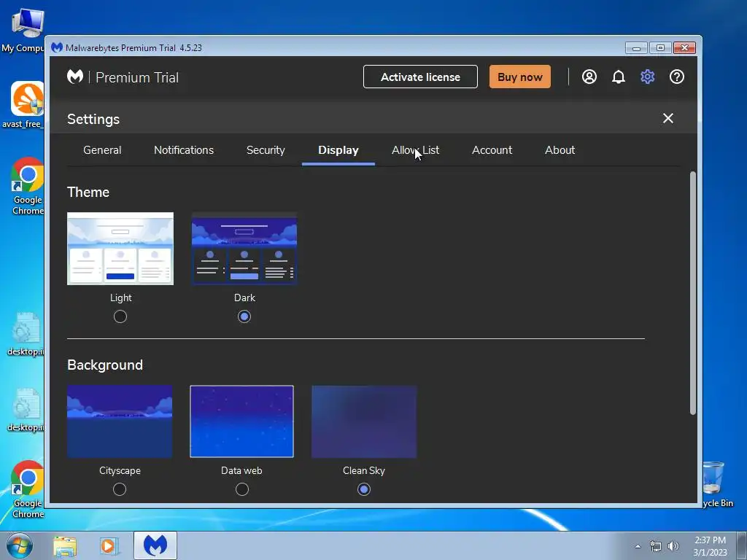Click the Malwarebytes logo in header
747x560 pixels.
click(75, 77)
